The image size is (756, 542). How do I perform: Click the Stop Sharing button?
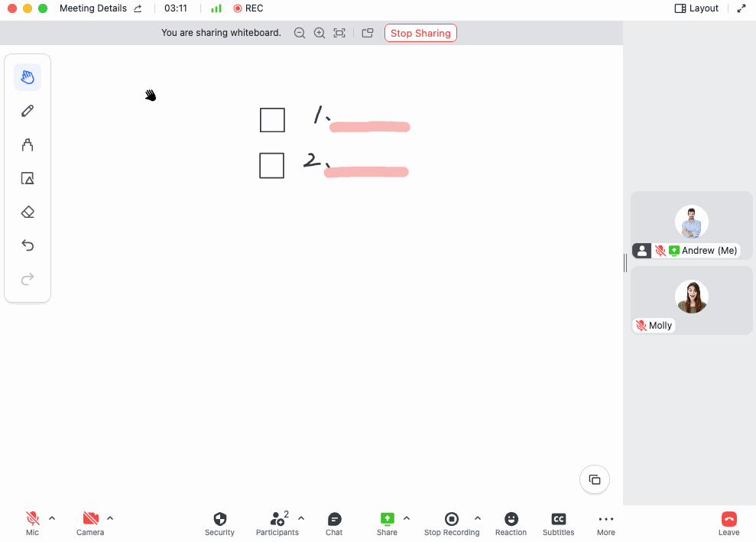tap(420, 33)
